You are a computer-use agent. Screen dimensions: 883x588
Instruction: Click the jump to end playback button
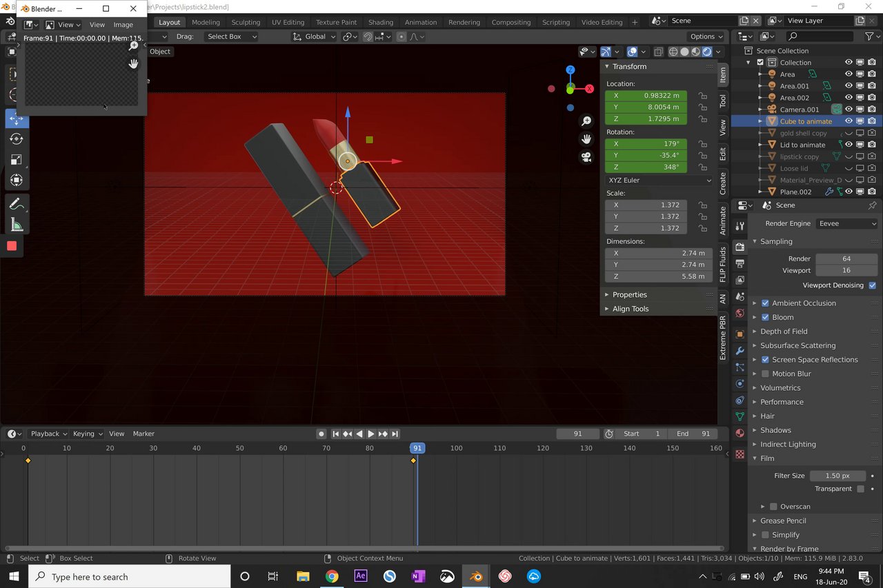click(395, 434)
